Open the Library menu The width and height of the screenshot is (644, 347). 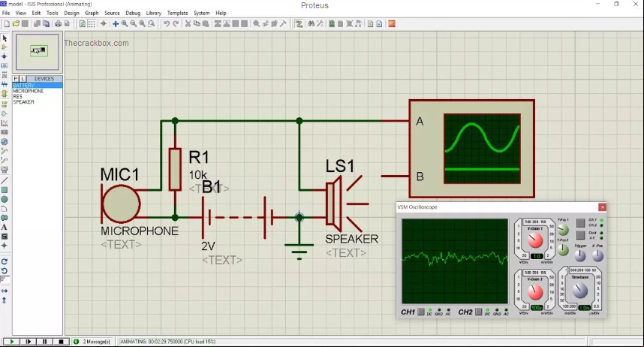tap(154, 14)
